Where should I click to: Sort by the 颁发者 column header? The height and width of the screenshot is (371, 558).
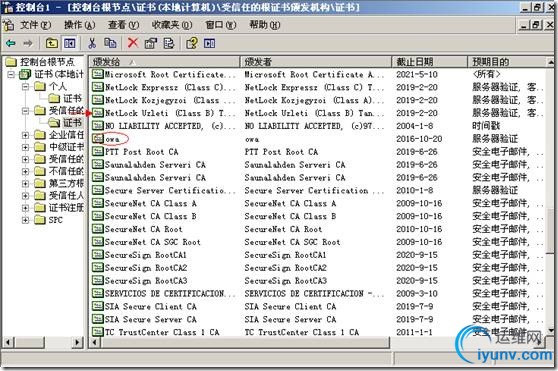coord(316,62)
